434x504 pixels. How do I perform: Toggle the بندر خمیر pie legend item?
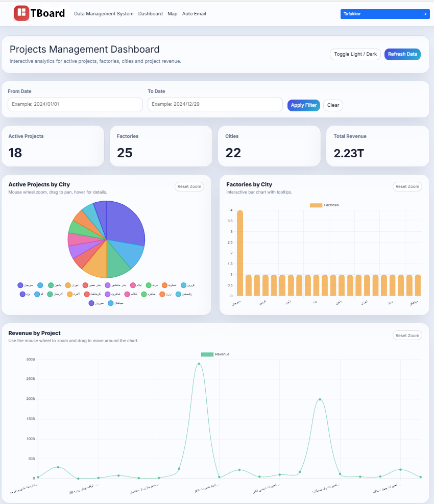pyautogui.click(x=91, y=285)
